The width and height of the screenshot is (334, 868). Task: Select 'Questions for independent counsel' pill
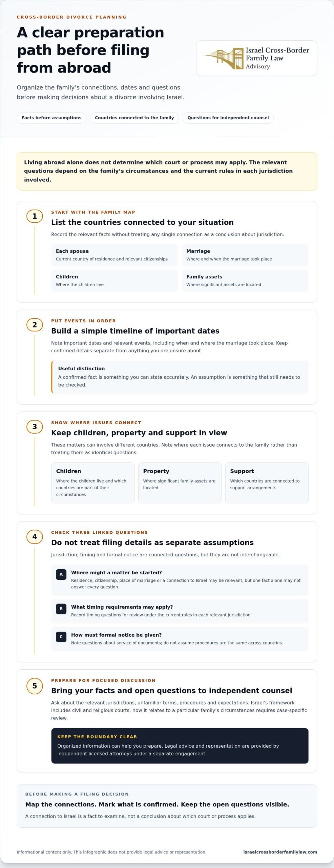click(x=228, y=118)
